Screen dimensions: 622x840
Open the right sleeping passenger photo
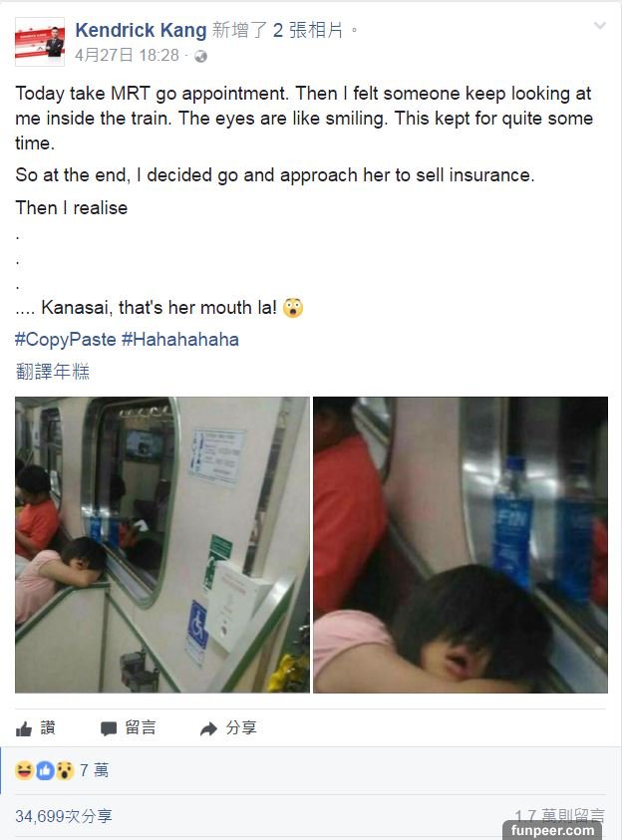tap(461, 544)
